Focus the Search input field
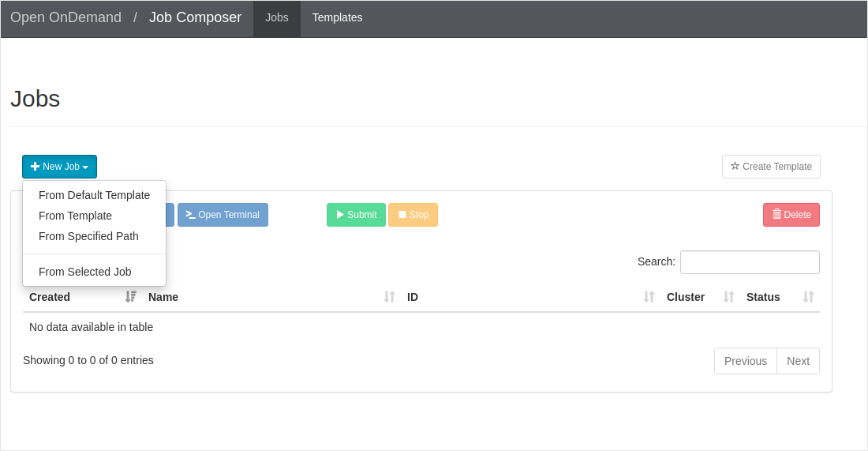868x451 pixels. click(x=750, y=262)
